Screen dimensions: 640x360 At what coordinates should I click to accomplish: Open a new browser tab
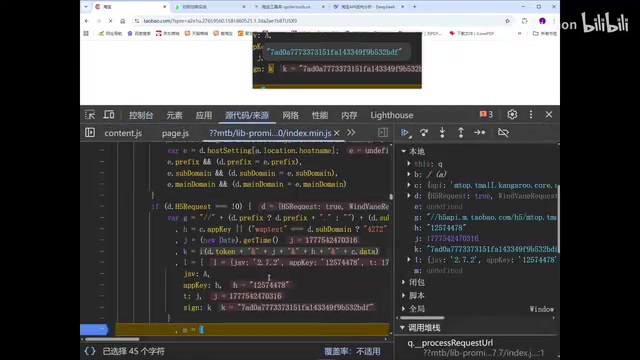(414, 7)
